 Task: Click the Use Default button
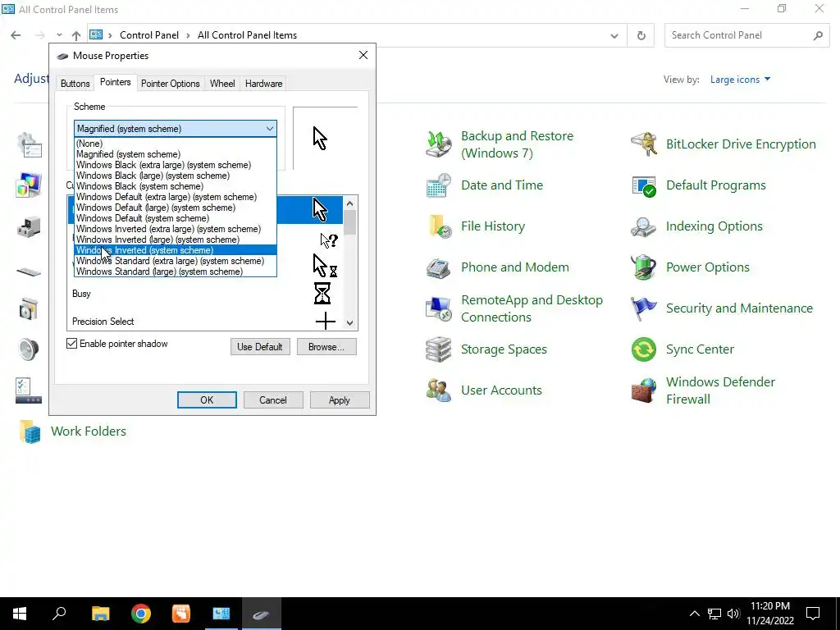pyautogui.click(x=260, y=347)
